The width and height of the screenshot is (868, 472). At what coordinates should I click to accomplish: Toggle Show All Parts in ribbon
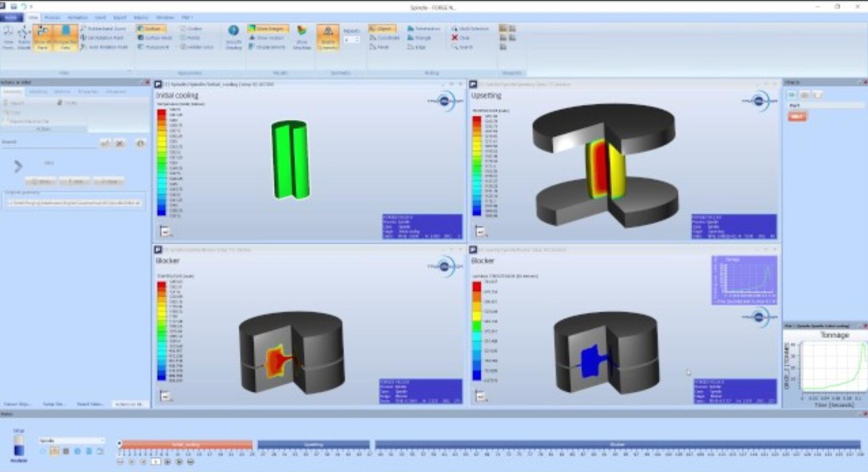coord(42,38)
